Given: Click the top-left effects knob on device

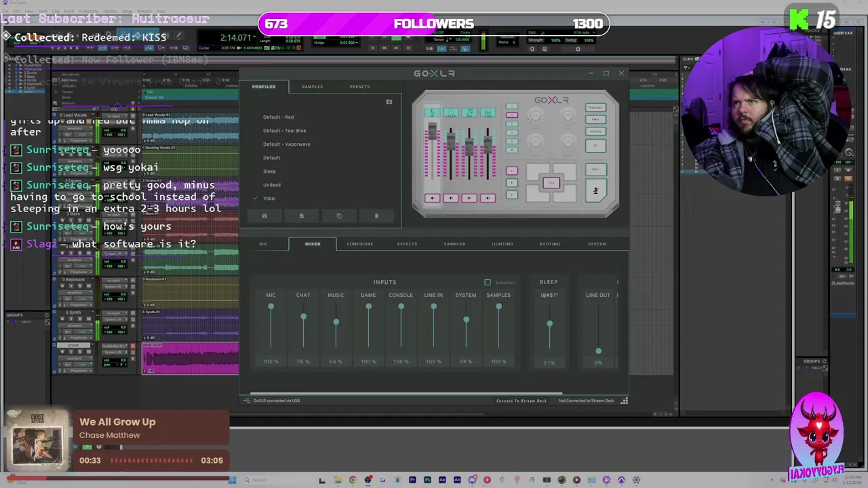Looking at the screenshot, I should tap(536, 116).
